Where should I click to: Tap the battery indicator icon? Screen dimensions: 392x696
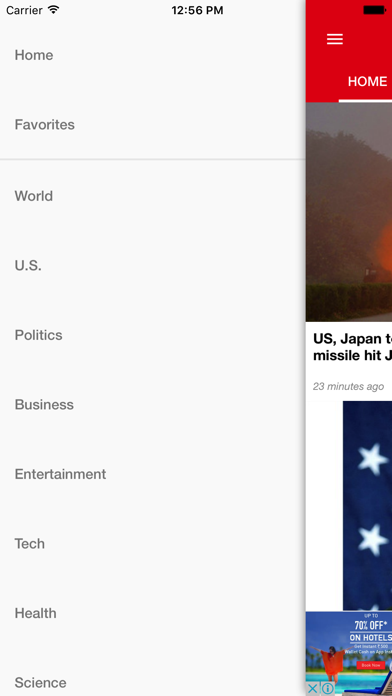[x=374, y=10]
